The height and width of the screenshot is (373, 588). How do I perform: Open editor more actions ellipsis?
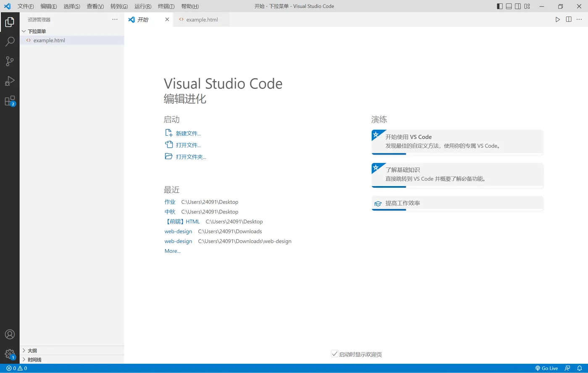click(579, 20)
